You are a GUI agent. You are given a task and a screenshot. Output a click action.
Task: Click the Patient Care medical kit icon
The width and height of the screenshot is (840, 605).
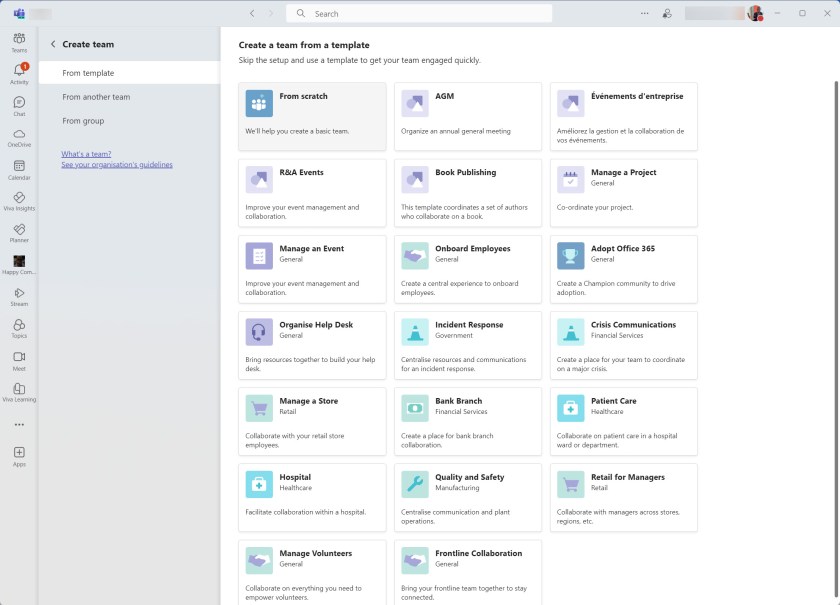[x=570, y=408]
